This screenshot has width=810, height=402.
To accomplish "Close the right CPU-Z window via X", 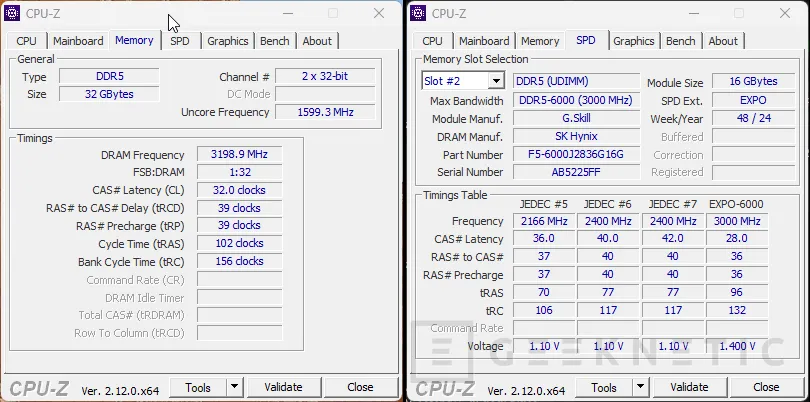I will tap(785, 13).
